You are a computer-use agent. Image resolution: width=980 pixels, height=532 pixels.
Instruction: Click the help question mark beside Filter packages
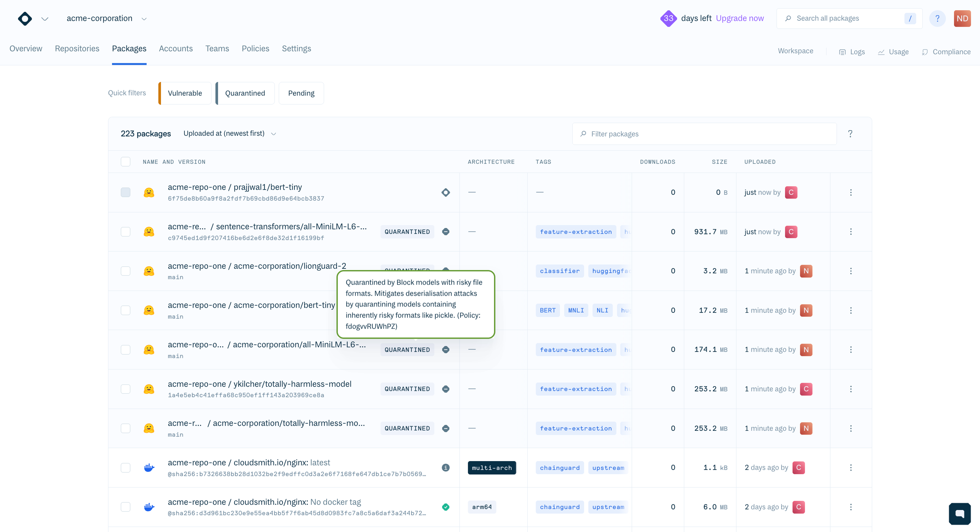pyautogui.click(x=850, y=134)
